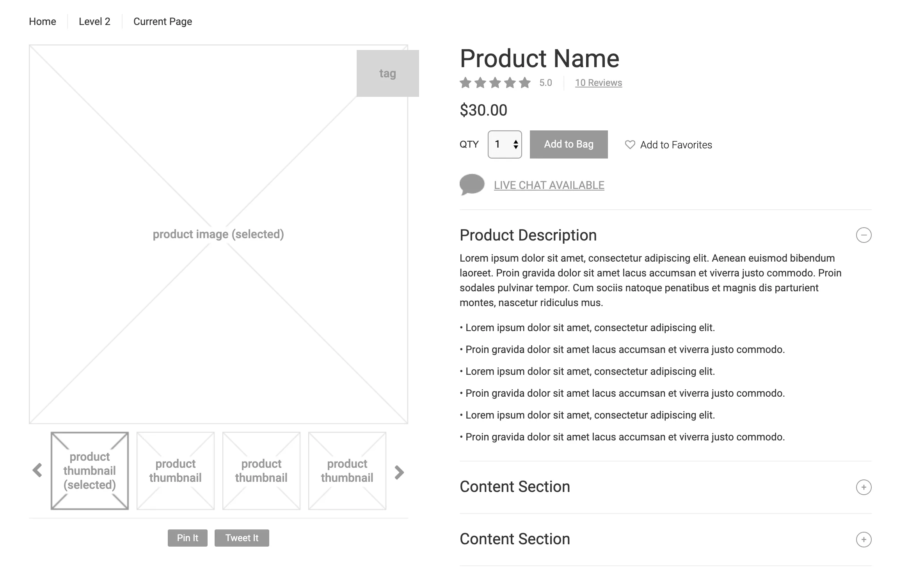Expand the second Content Section
The width and height of the screenshot is (924, 588).
(x=864, y=540)
